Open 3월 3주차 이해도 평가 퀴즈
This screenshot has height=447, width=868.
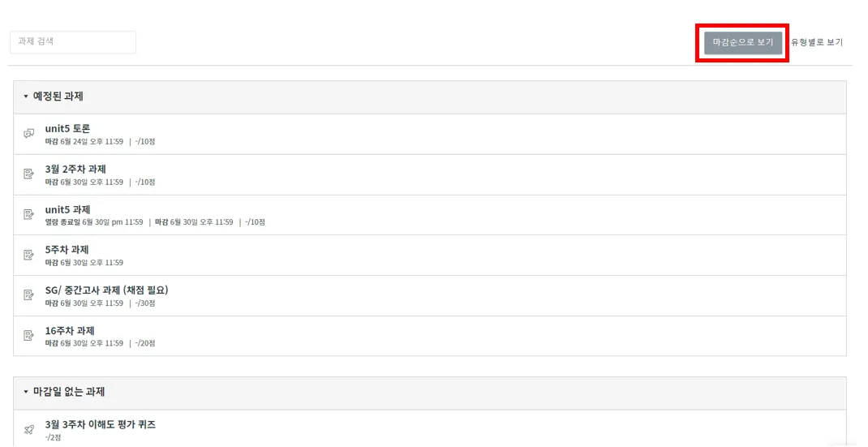click(x=101, y=424)
